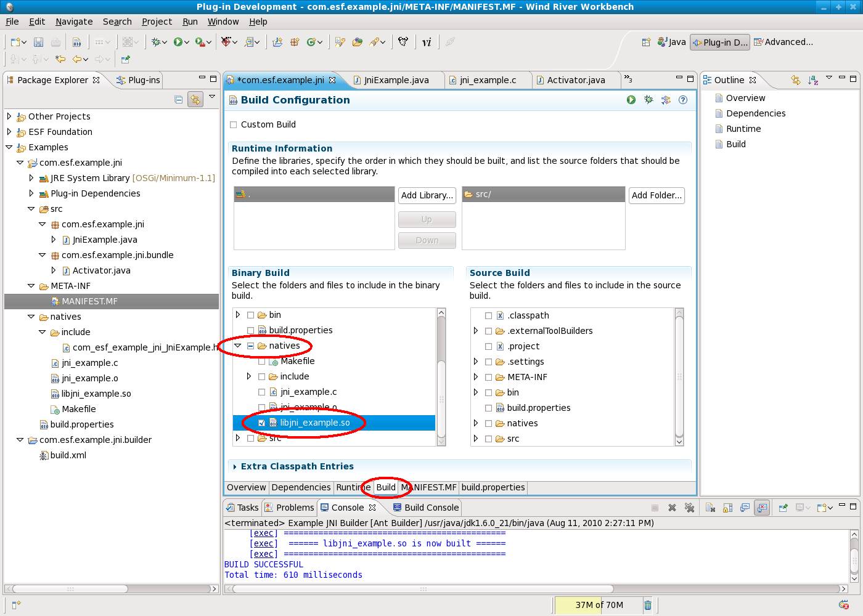
Task: Run the garbage collector trash icon
Action: point(648,605)
